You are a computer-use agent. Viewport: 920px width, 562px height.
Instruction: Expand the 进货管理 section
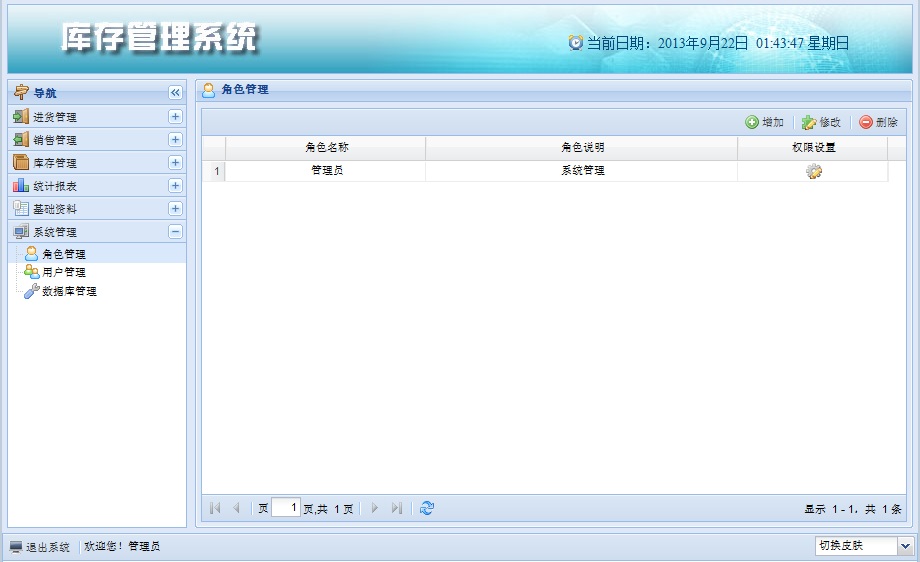175,117
